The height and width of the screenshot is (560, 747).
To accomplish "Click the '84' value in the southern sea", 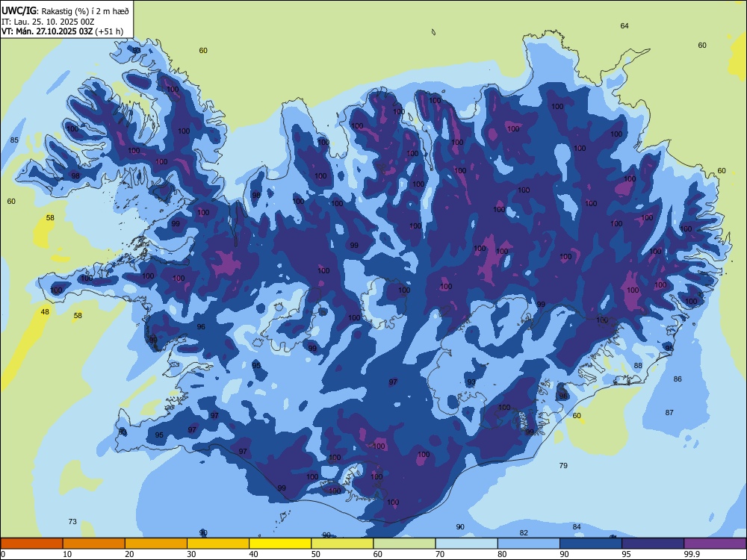I will tap(577, 526).
